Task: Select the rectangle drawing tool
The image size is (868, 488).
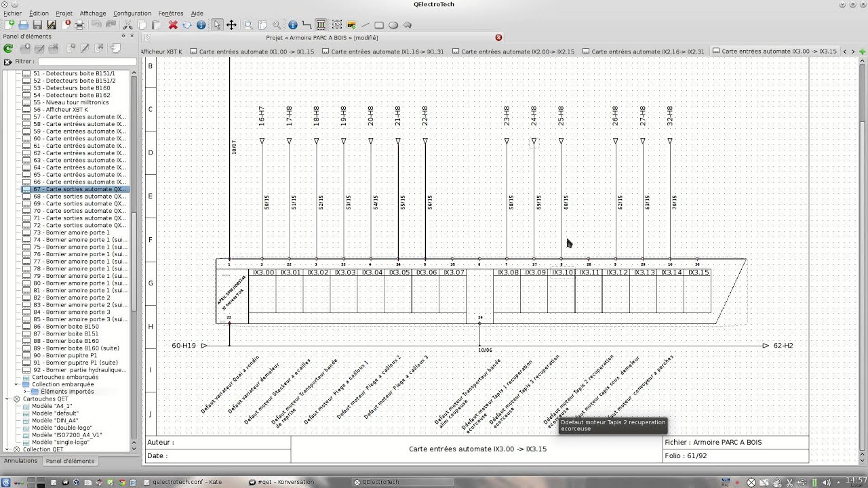Action: [379, 24]
